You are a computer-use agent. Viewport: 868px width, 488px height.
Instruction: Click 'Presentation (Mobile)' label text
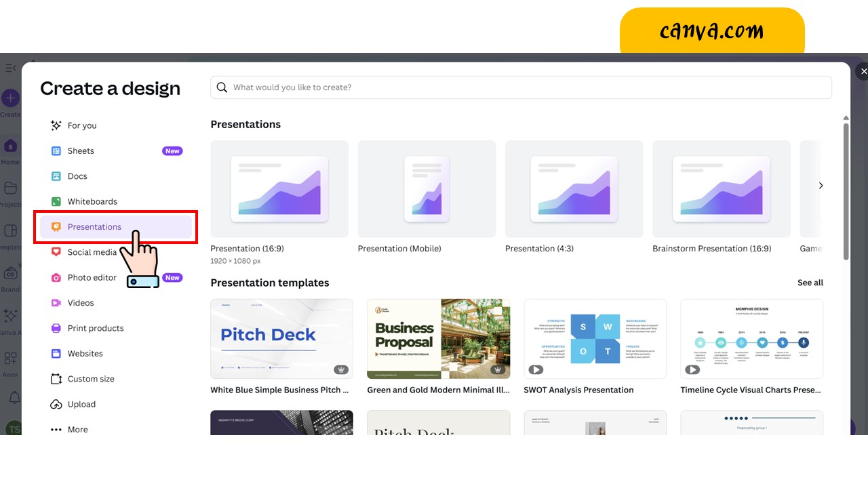point(399,249)
